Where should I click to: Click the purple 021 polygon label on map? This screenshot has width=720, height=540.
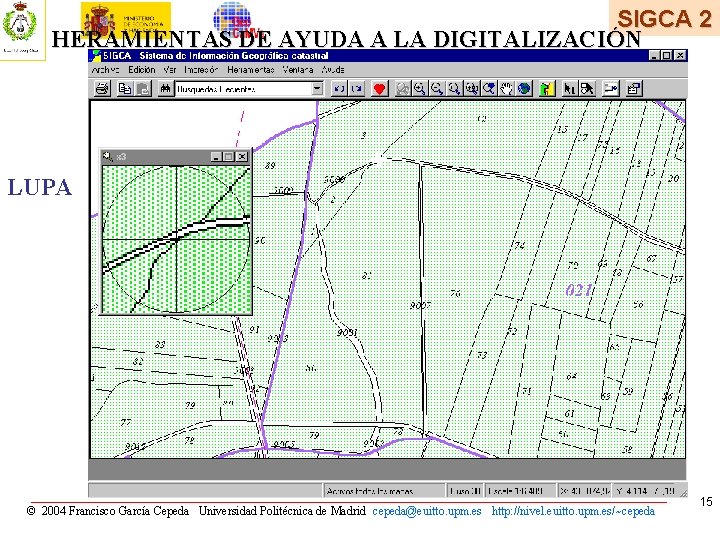[579, 290]
